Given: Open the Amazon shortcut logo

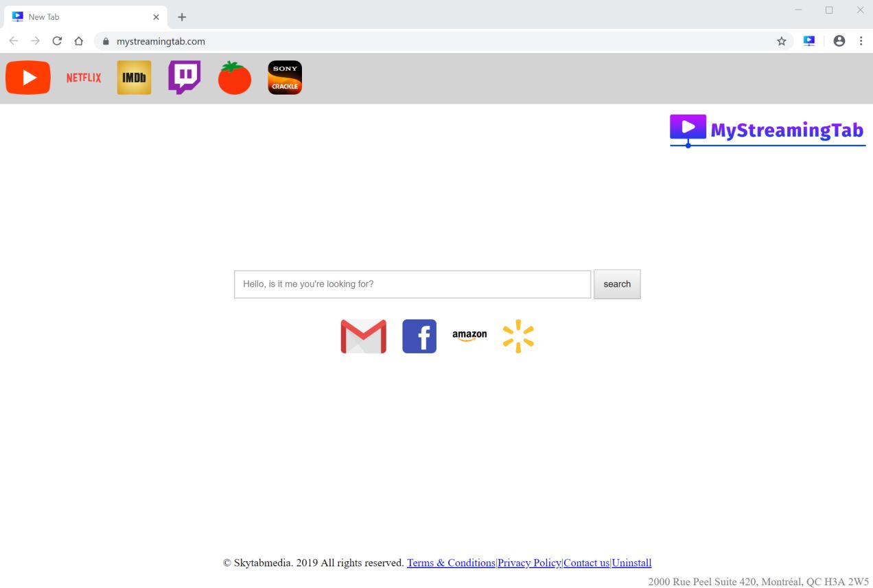Looking at the screenshot, I should click(469, 336).
